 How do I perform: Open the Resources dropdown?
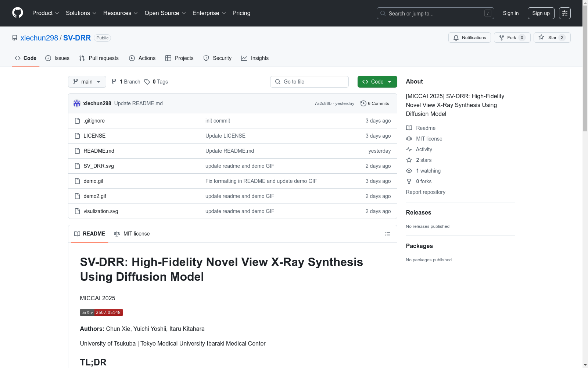(x=120, y=13)
